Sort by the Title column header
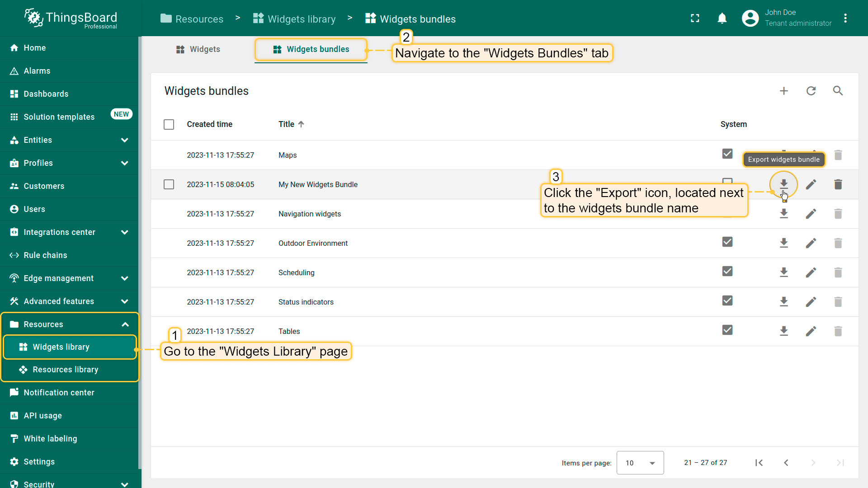Screen dimensions: 868x488 click(x=287, y=124)
